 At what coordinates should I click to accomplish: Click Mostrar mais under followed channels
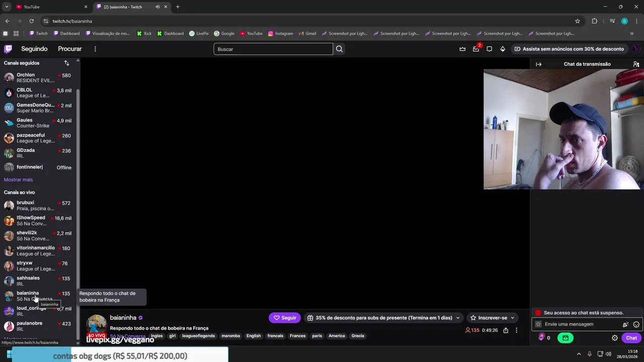pyautogui.click(x=18, y=179)
